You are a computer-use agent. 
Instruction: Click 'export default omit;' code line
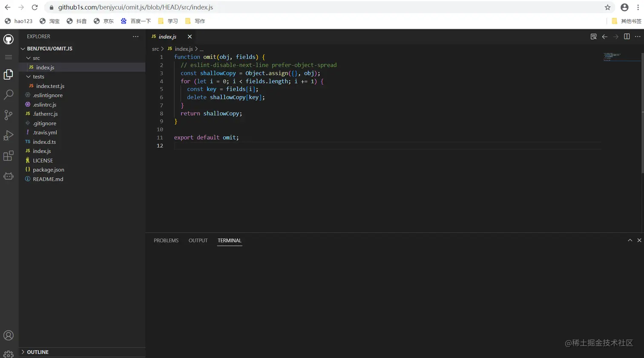[207, 138]
